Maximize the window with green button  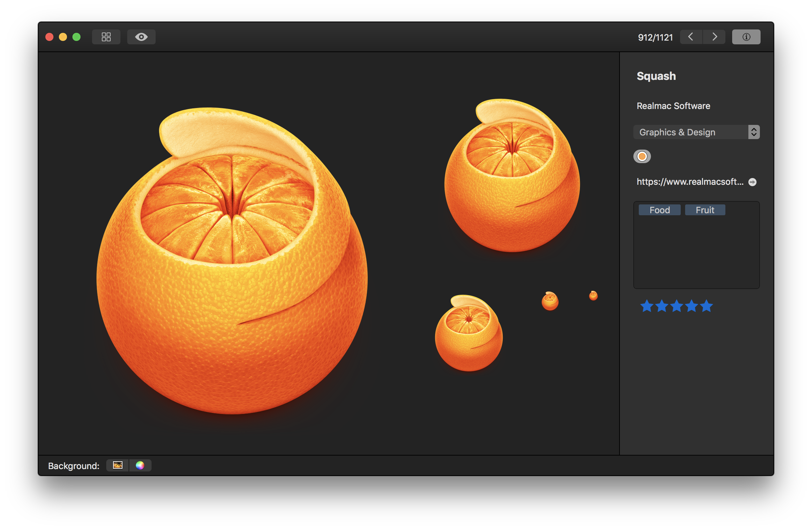[76, 37]
